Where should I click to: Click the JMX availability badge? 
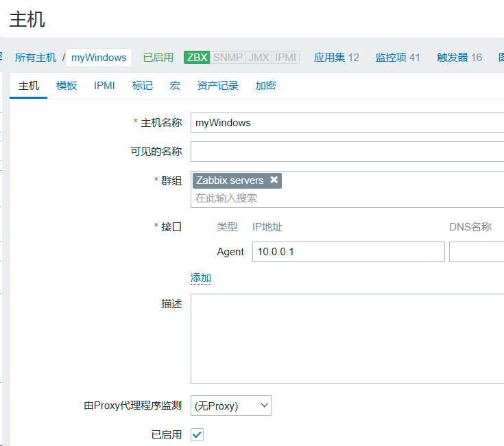259,58
